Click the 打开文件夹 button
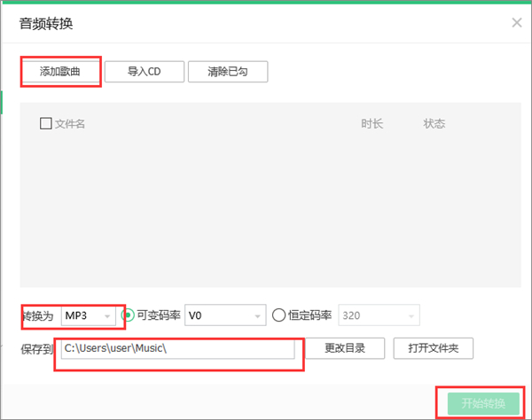 [x=434, y=348]
